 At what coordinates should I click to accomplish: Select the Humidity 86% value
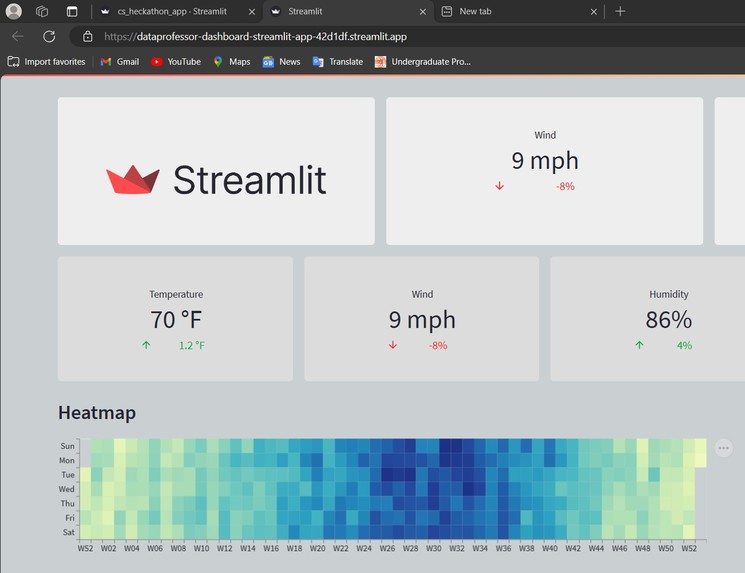click(669, 320)
